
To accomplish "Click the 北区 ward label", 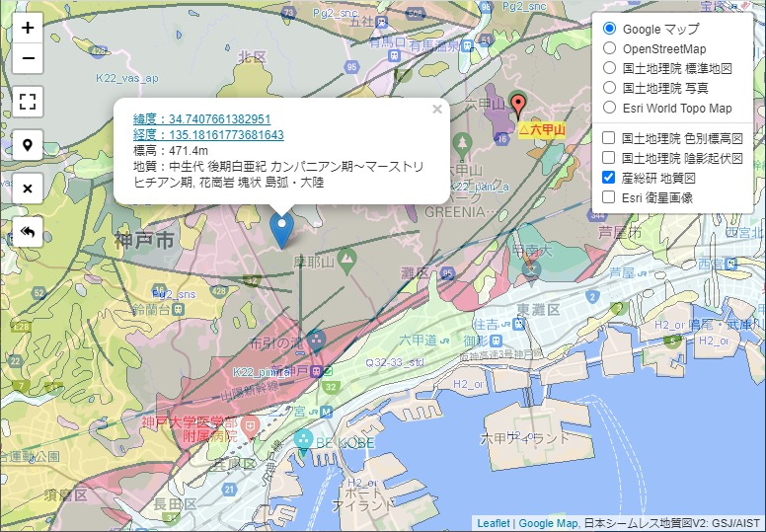I will click(x=253, y=57).
